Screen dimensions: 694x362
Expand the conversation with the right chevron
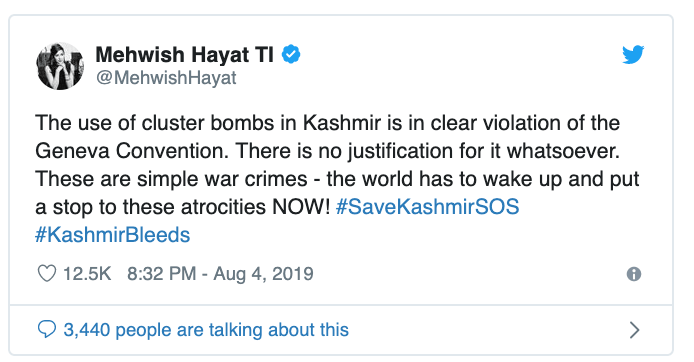(634, 330)
